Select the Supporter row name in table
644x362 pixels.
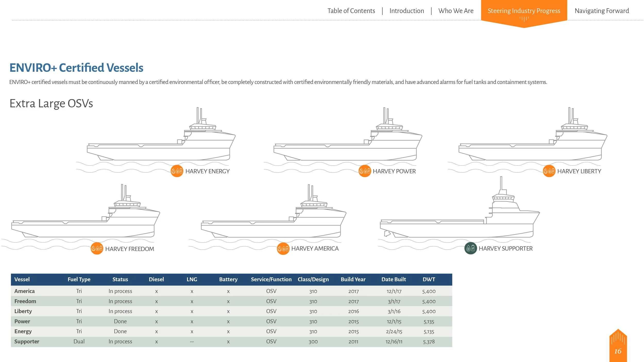coord(27,341)
